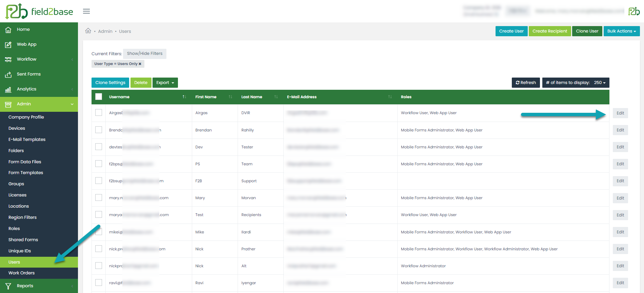
Task: Sort table by First Name arrows
Action: point(230,97)
